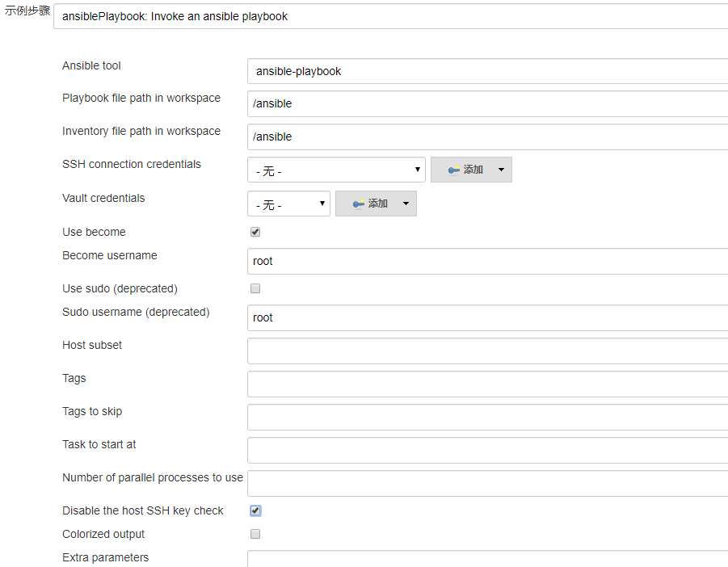Image resolution: width=728 pixels, height=567 pixels.
Task: Click the 添加 button for Vault credentials
Action: pos(370,204)
